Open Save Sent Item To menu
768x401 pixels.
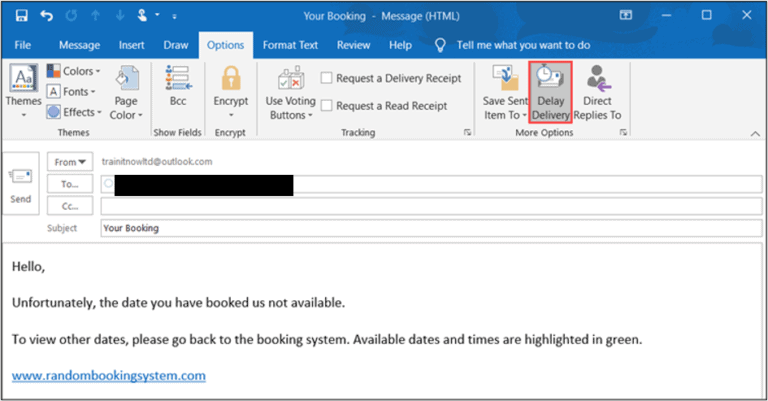point(505,93)
